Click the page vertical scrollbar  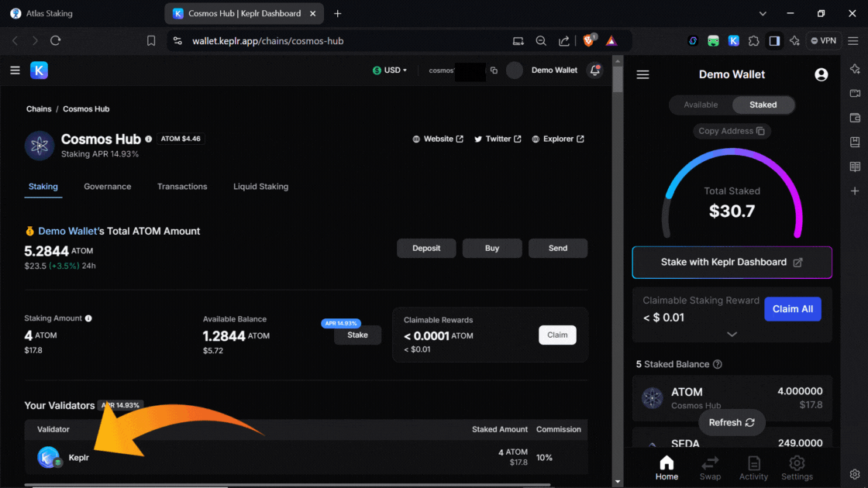point(618,232)
